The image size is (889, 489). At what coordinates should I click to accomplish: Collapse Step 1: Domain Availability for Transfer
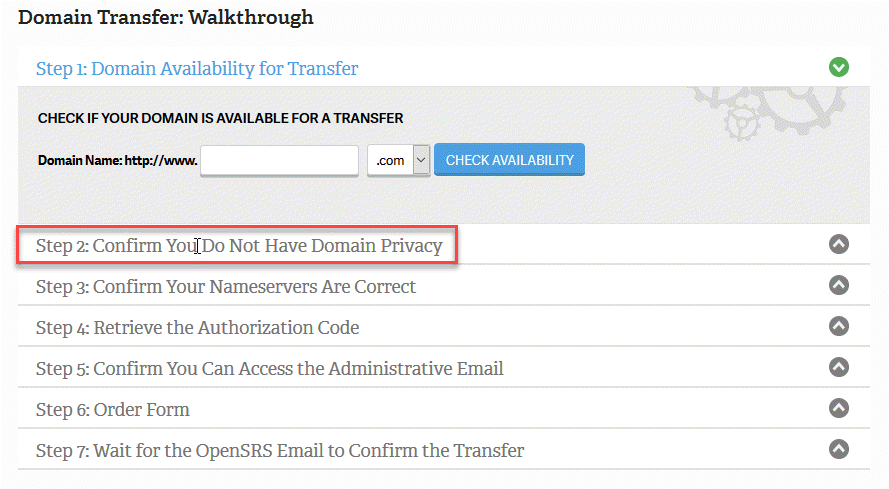click(197, 69)
